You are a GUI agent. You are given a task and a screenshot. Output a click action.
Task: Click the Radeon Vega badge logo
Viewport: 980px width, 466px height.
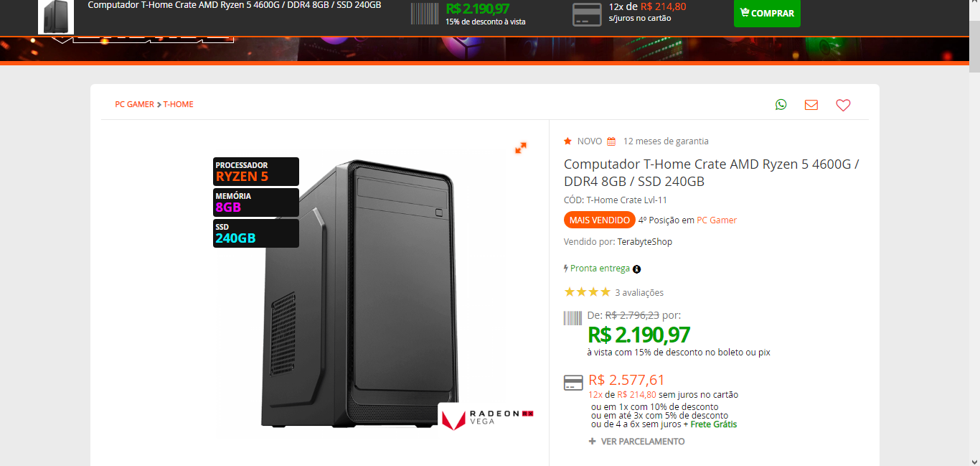[x=487, y=418]
